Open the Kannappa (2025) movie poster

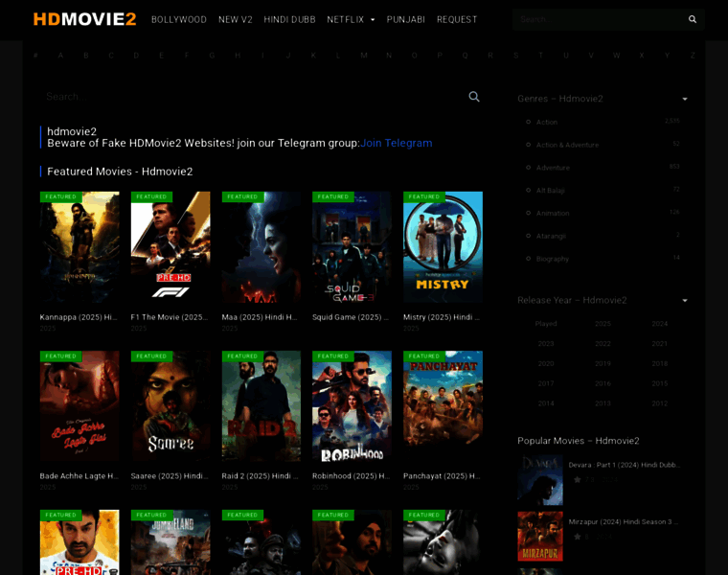point(80,247)
